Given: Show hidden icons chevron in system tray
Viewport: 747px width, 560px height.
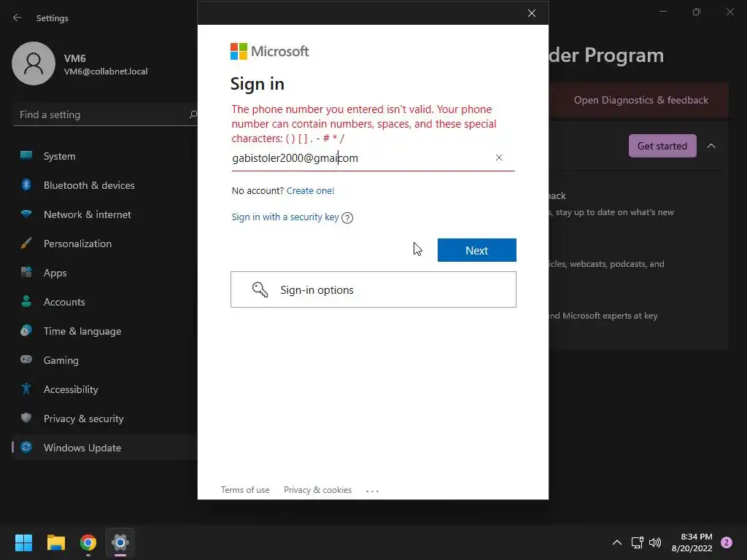Looking at the screenshot, I should (x=617, y=542).
